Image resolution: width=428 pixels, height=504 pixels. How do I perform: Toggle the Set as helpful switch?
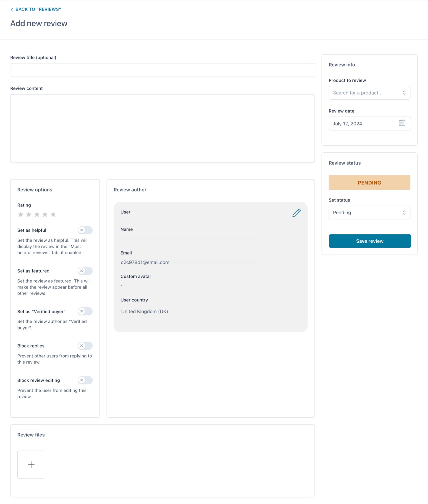pos(85,230)
